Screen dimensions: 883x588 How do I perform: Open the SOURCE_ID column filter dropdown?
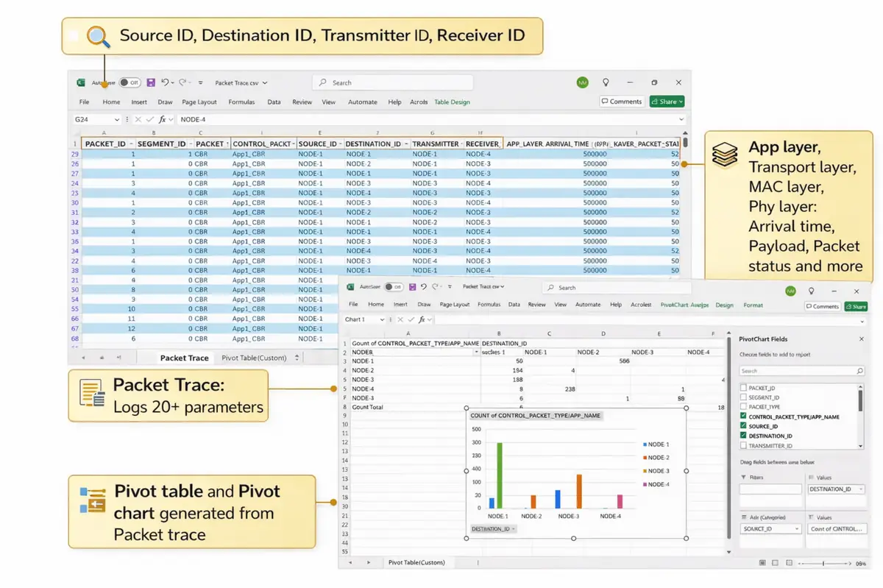(x=340, y=144)
